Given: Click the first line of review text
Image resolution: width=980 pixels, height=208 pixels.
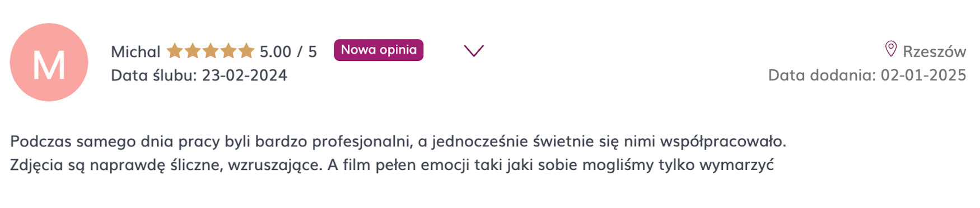Looking at the screenshot, I should (398, 141).
